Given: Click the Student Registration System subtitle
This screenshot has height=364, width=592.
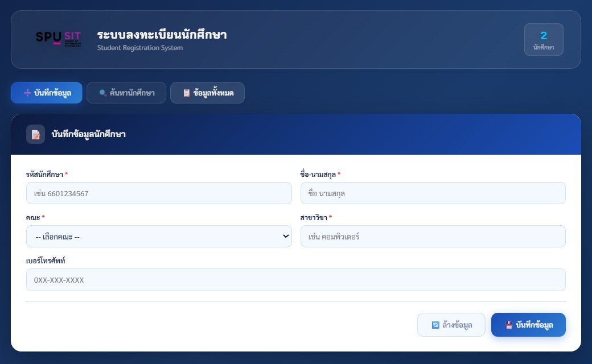Looking at the screenshot, I should (x=139, y=48).
